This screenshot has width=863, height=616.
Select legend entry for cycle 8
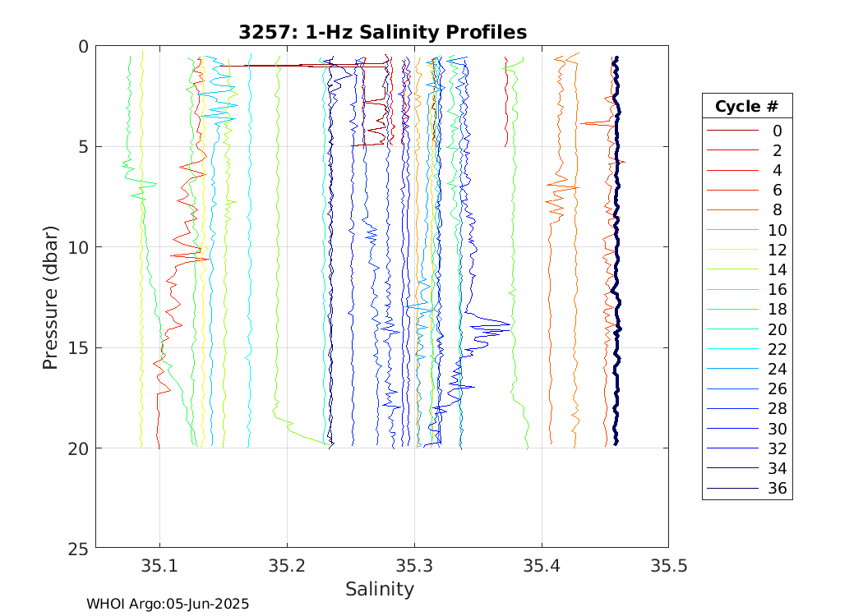(747, 209)
